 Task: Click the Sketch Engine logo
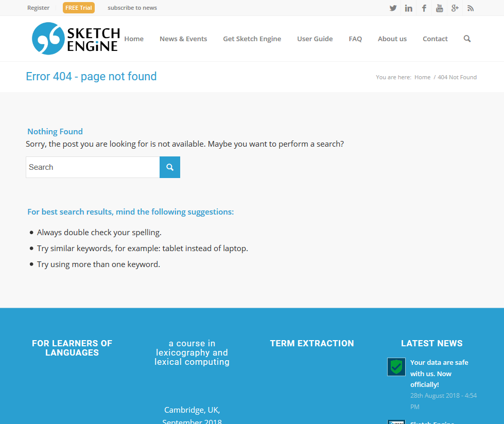pos(75,38)
